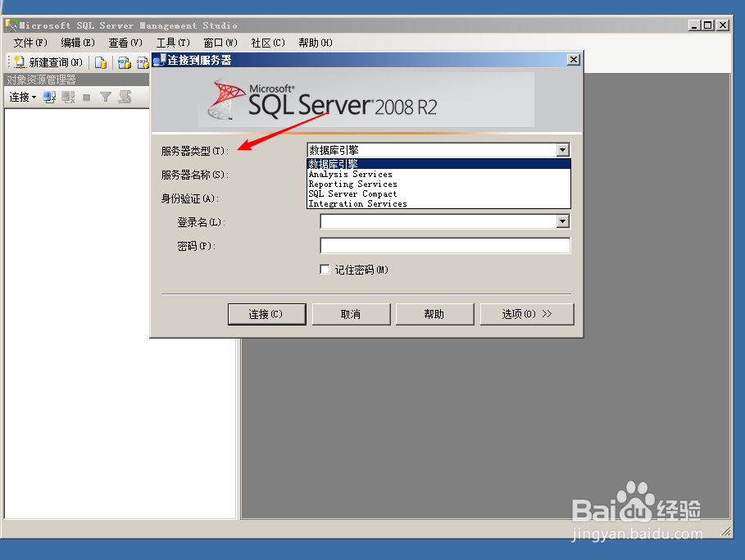745x560 pixels.
Task: Select 数据库引擎 in server type list
Action: coord(438,164)
